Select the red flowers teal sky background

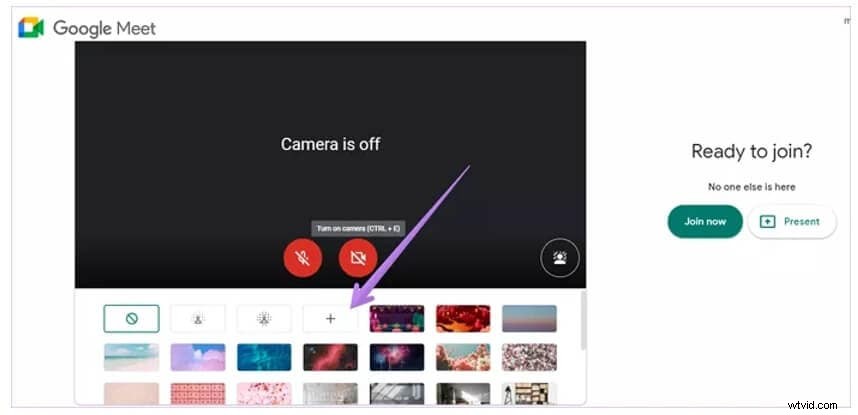(x=463, y=358)
